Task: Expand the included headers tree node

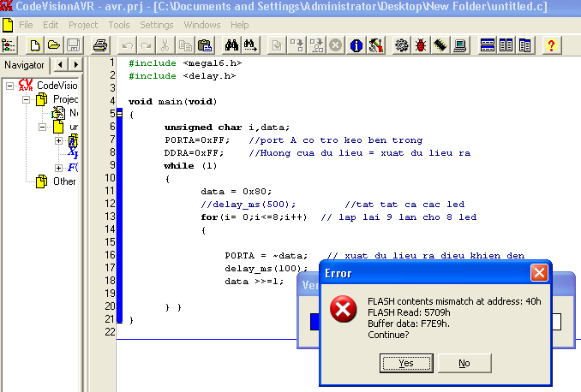Action: point(58,140)
